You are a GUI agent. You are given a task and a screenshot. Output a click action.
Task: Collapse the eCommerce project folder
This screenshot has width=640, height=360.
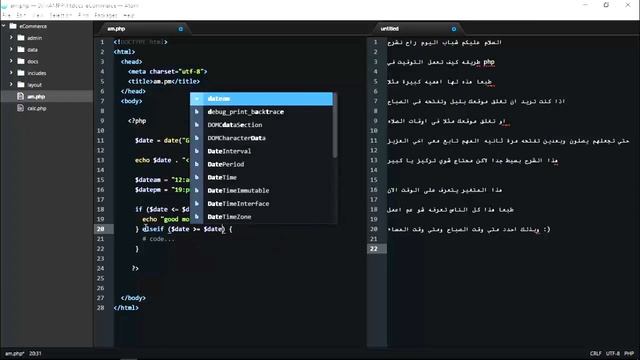(4, 26)
